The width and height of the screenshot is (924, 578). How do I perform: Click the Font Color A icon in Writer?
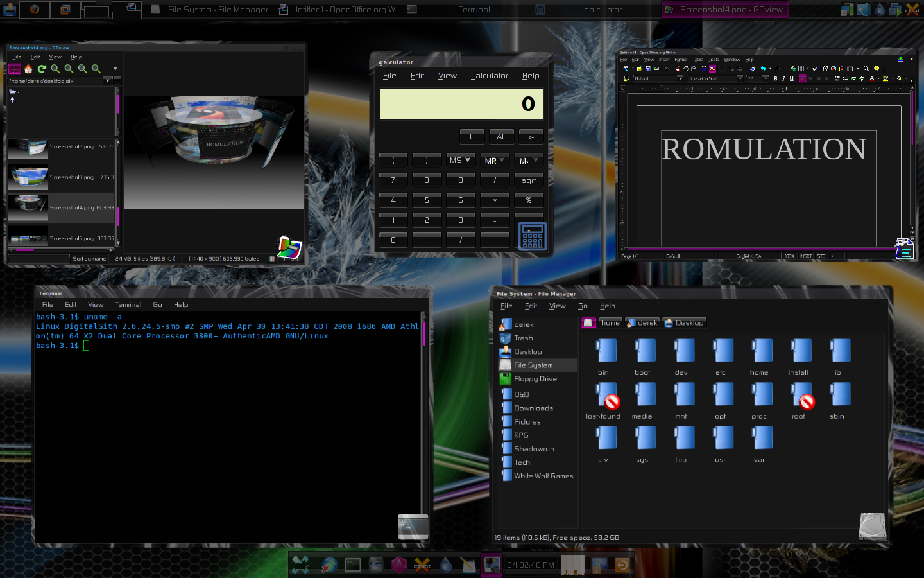click(x=872, y=78)
